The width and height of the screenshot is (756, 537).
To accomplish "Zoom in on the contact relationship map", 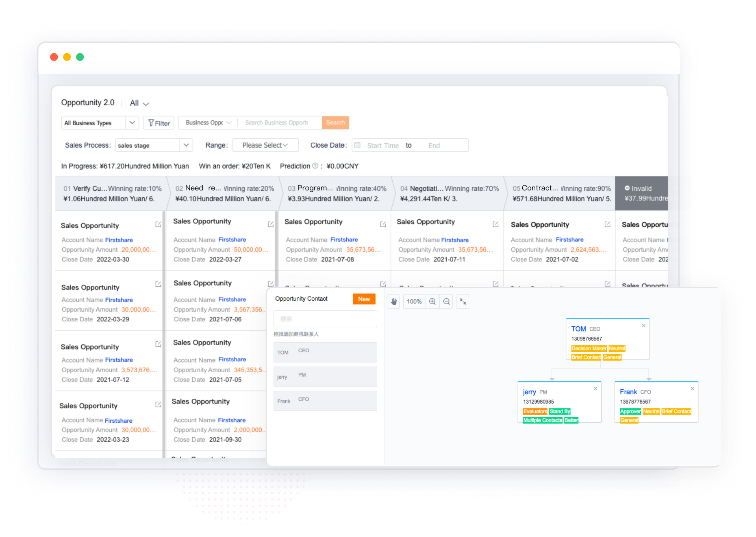I will [x=432, y=301].
